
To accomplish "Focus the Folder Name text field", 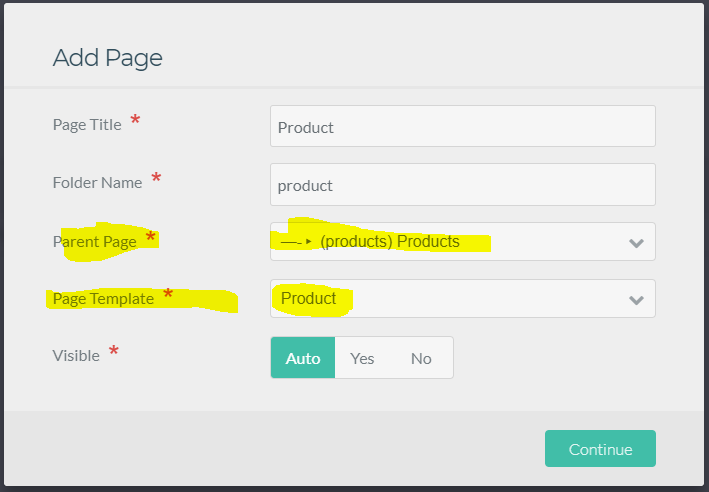I will coord(462,185).
